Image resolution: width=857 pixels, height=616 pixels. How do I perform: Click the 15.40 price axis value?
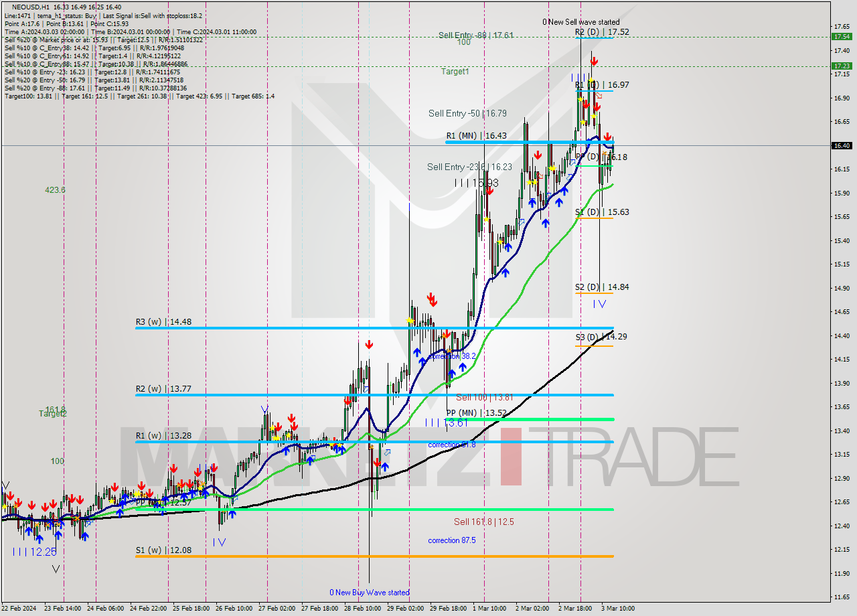(842, 240)
